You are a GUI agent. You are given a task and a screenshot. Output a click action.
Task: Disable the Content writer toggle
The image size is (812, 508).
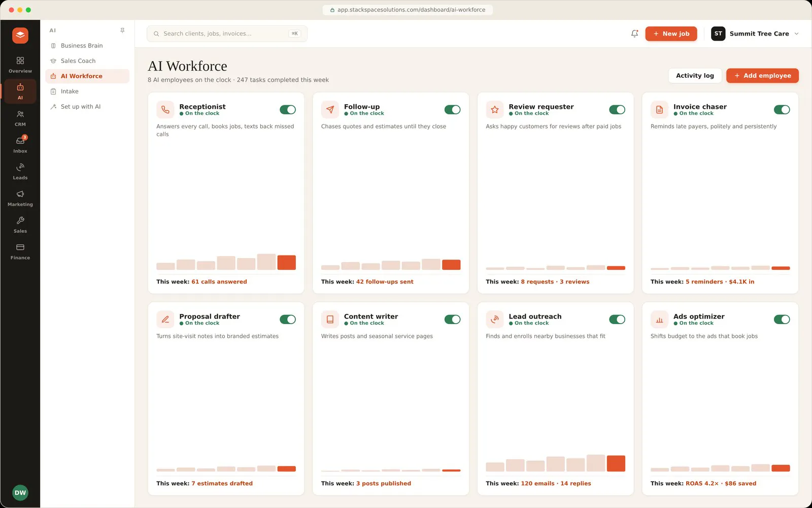coord(452,320)
